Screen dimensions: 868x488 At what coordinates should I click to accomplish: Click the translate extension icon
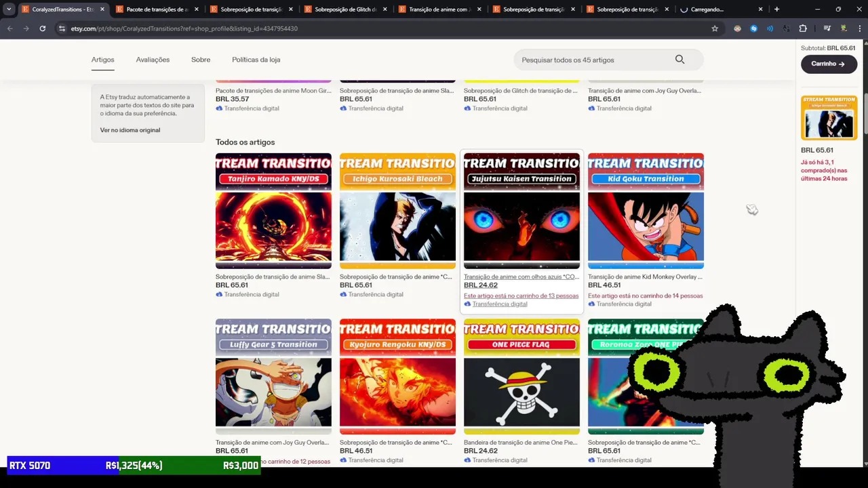point(786,28)
